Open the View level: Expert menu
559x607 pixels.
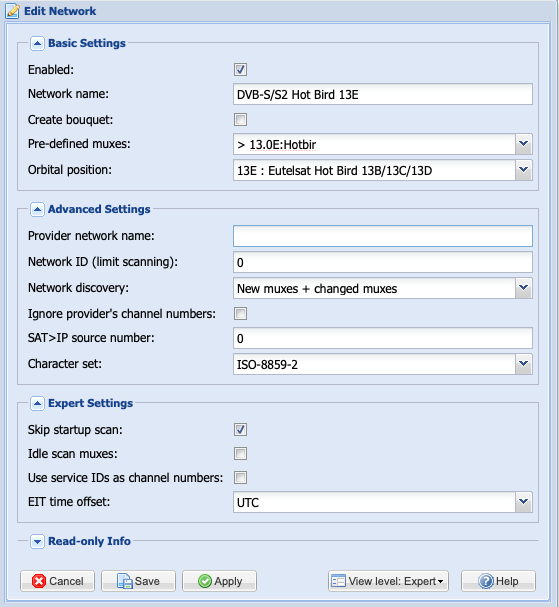point(388,581)
